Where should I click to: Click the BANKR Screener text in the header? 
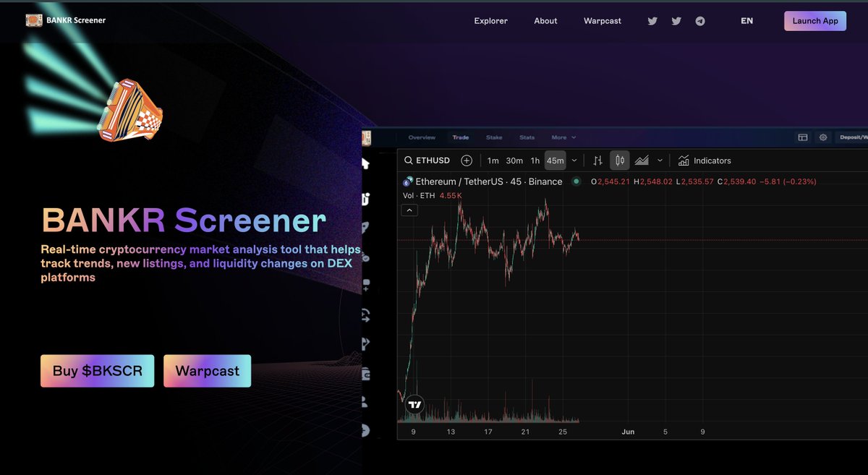(76, 20)
